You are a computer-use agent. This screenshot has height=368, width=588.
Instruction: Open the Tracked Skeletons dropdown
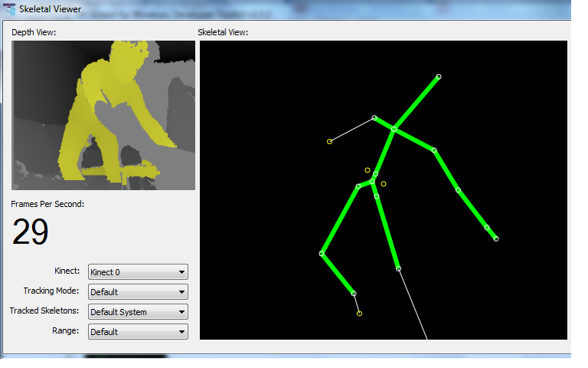point(138,312)
